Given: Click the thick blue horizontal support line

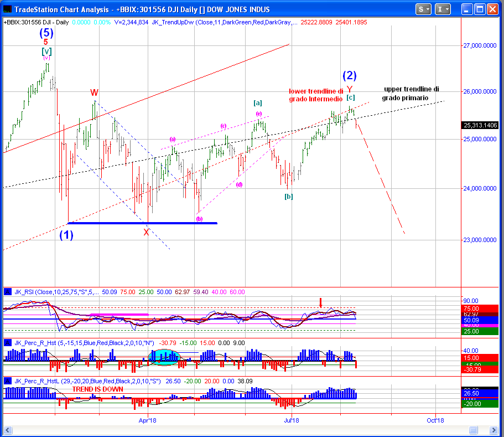Looking at the screenshot, I should [x=143, y=223].
